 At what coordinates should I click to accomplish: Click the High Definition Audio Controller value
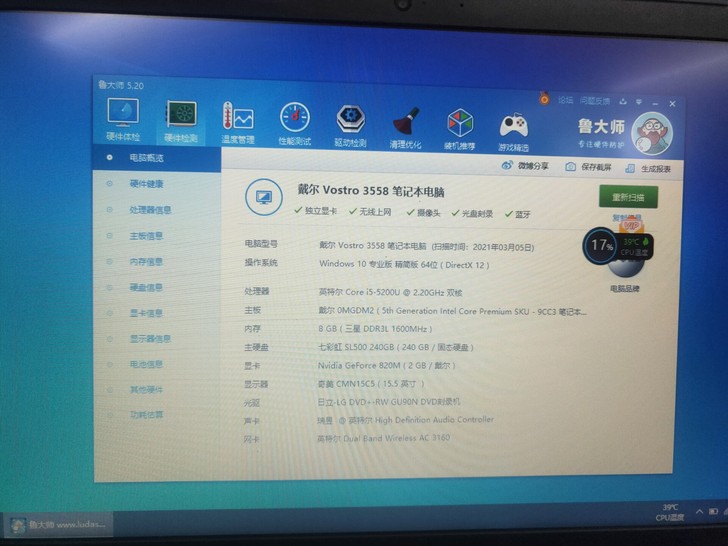[x=405, y=420]
